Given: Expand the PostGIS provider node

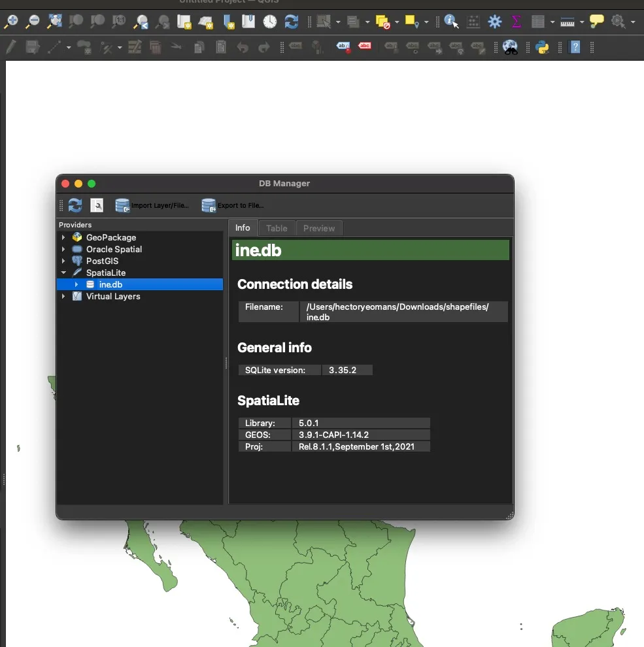Looking at the screenshot, I should pyautogui.click(x=63, y=261).
